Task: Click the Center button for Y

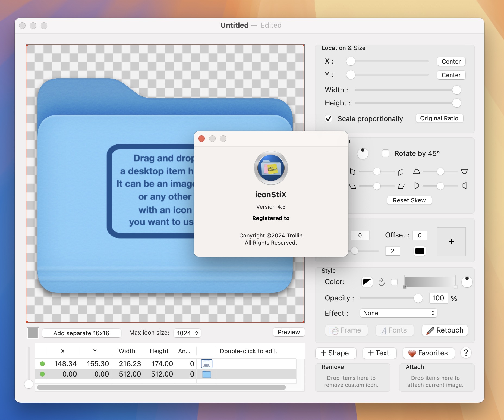Action: (x=451, y=75)
